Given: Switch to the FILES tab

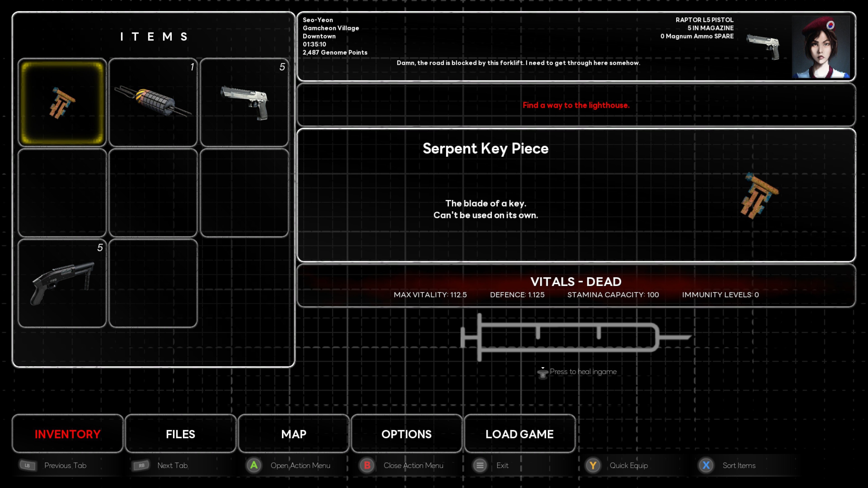Looking at the screenshot, I should pyautogui.click(x=180, y=434).
